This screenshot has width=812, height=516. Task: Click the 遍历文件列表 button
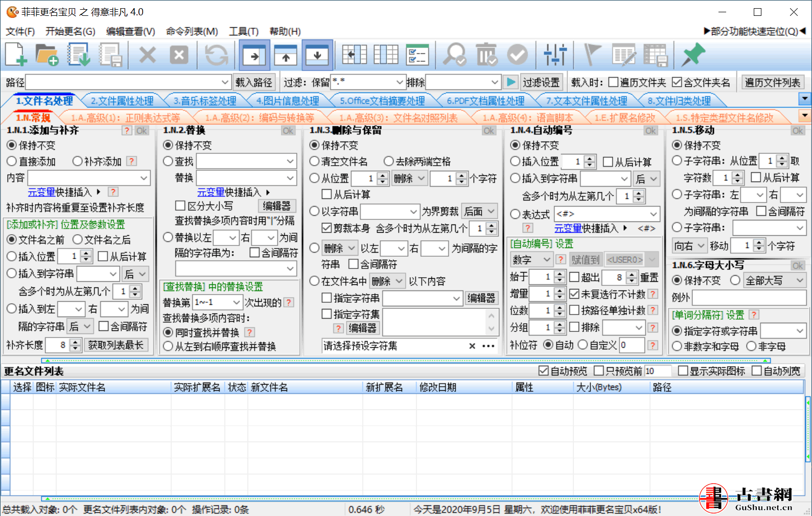coord(772,82)
